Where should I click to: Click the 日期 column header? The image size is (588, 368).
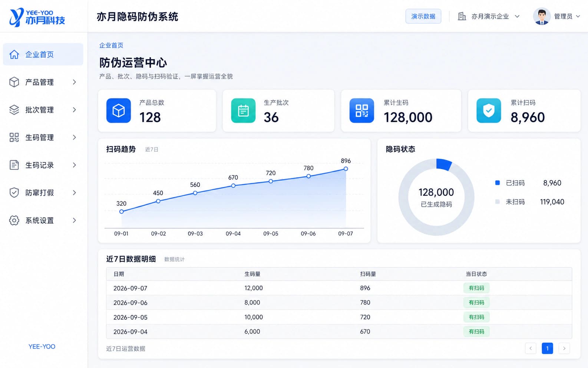point(119,274)
